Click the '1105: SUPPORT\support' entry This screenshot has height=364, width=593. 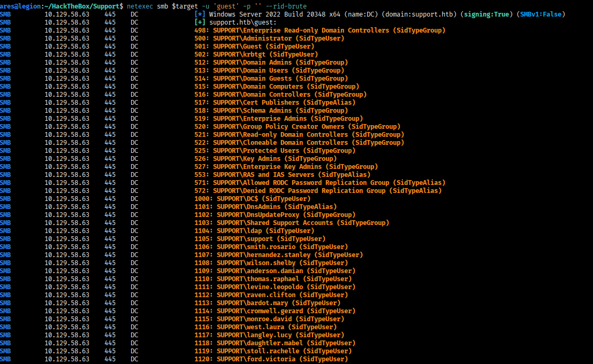(260, 238)
